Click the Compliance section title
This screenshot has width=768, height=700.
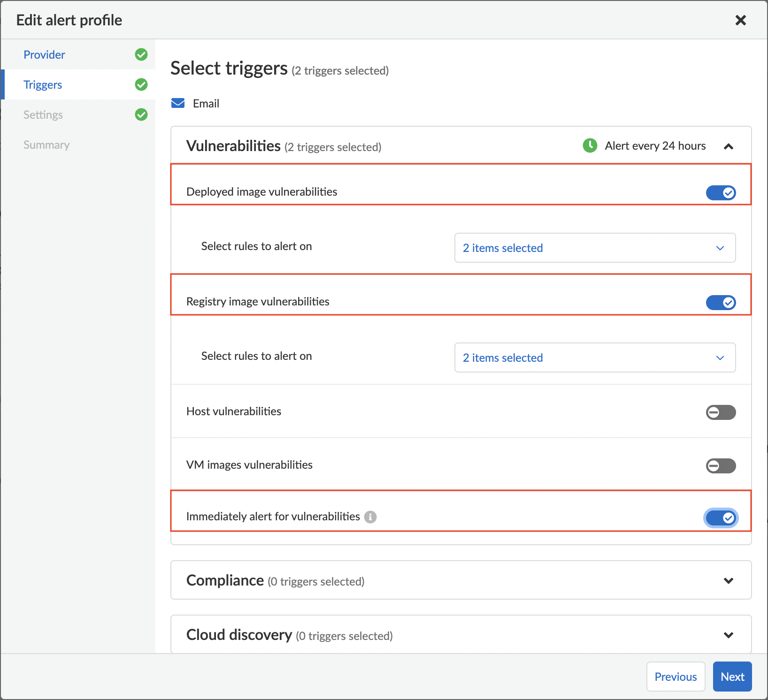pyautogui.click(x=225, y=580)
